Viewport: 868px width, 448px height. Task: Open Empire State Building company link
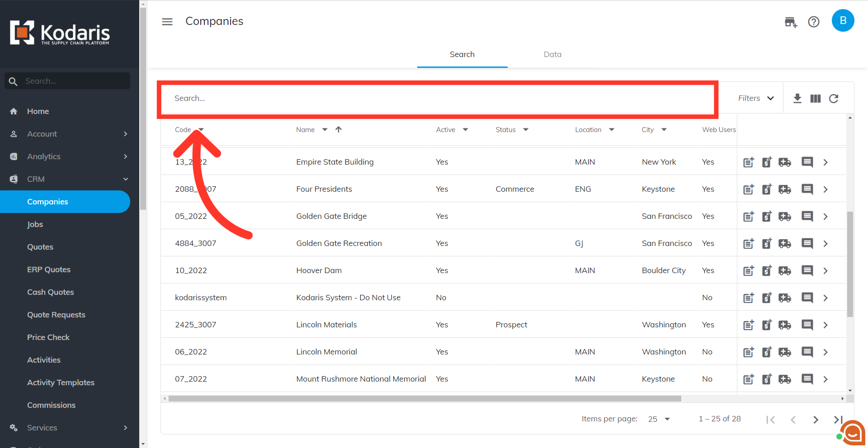pos(335,162)
